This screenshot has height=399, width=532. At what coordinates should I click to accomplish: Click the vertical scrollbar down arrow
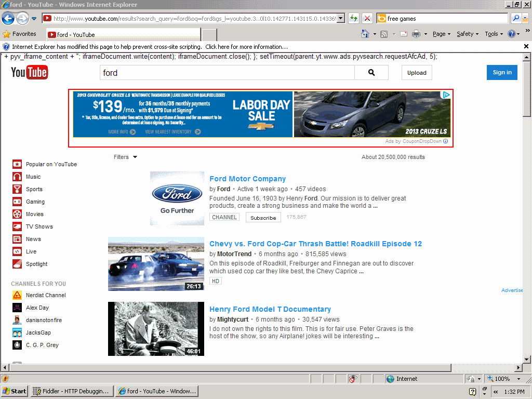[526, 359]
